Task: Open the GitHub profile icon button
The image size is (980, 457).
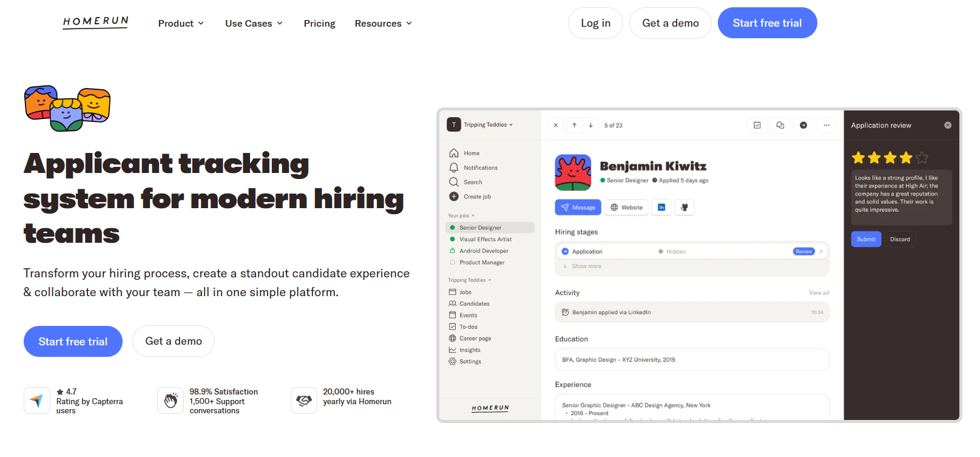Action: [684, 208]
